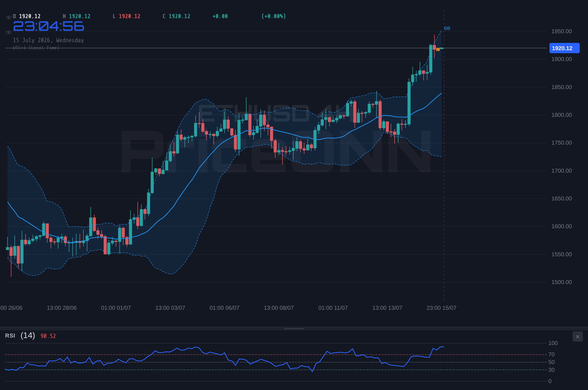Close the RSI indicator panel
Screen dimensions: 588x390
[x=577, y=336]
